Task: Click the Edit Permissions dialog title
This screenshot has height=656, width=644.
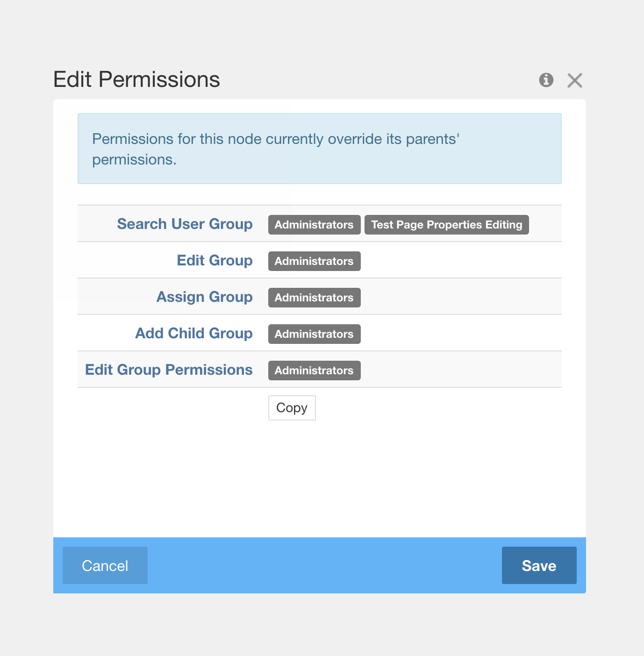Action: click(x=137, y=79)
